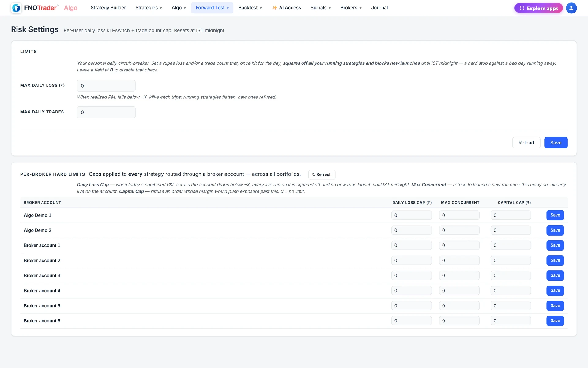Save the Broker account 5 row

[555, 306]
